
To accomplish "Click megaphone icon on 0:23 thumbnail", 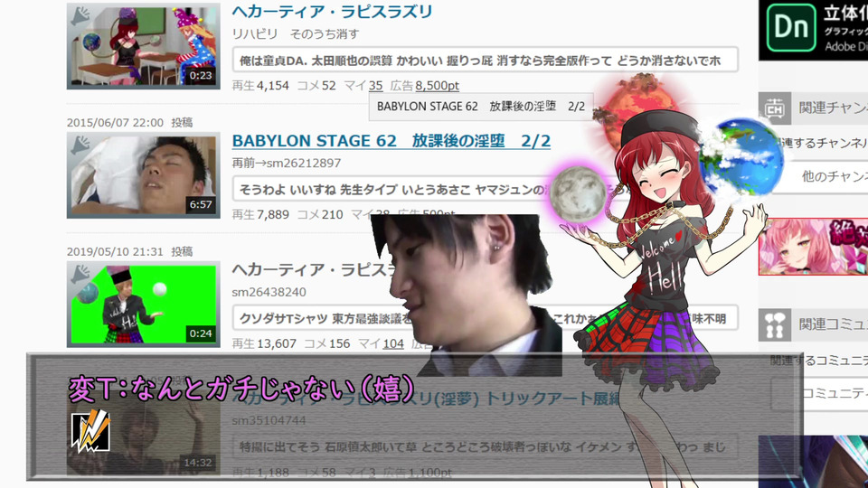I will (80, 16).
